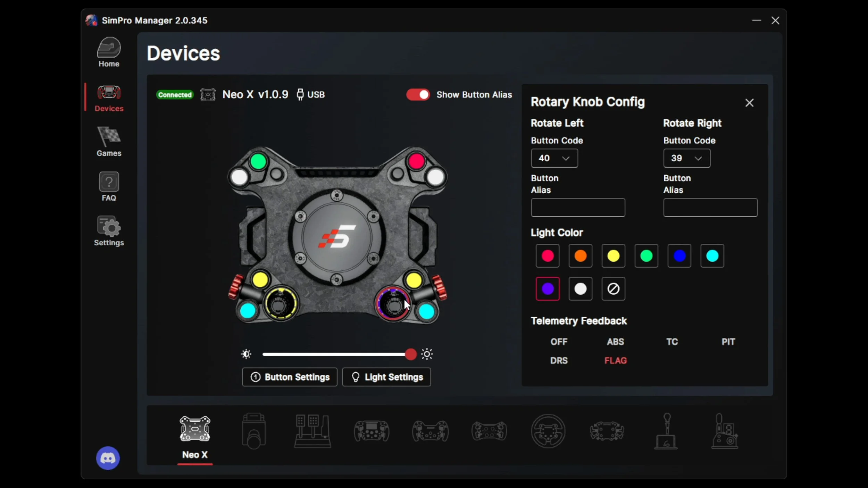Viewport: 868px width, 488px height.
Task: Set telemetry feedback to TC
Action: tap(672, 342)
